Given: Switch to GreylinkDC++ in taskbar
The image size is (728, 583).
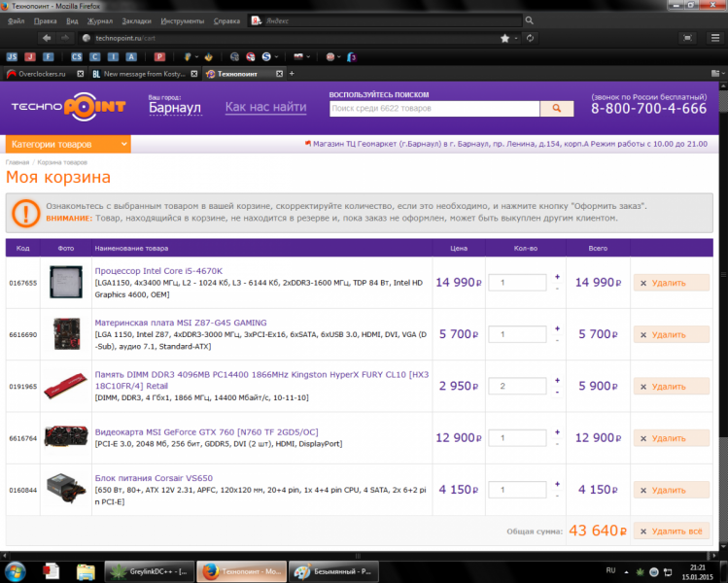Looking at the screenshot, I should 148,571.
